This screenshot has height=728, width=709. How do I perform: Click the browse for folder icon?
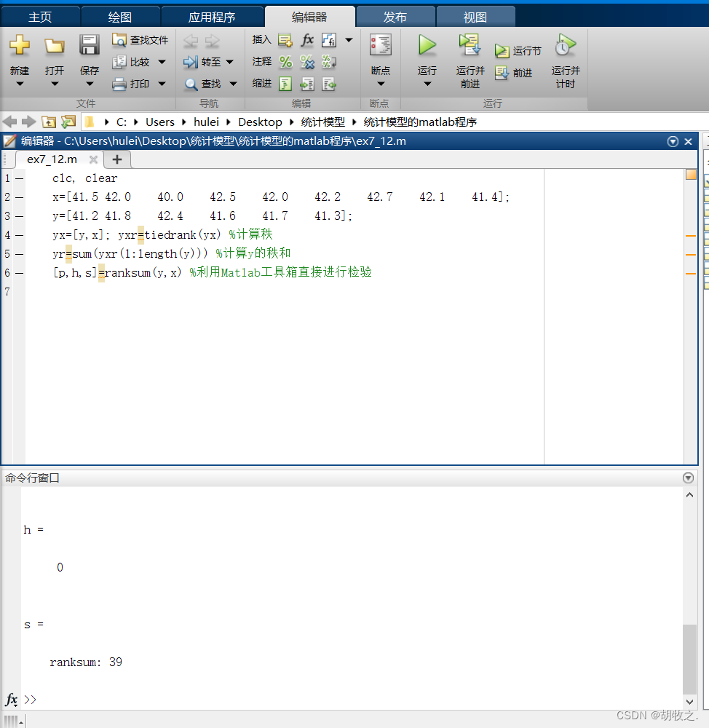(x=68, y=122)
